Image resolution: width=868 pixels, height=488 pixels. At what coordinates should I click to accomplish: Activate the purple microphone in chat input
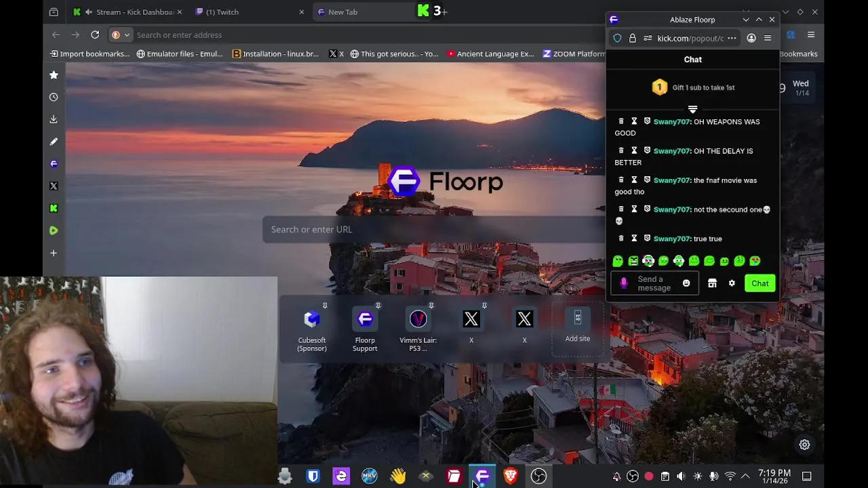coord(624,283)
